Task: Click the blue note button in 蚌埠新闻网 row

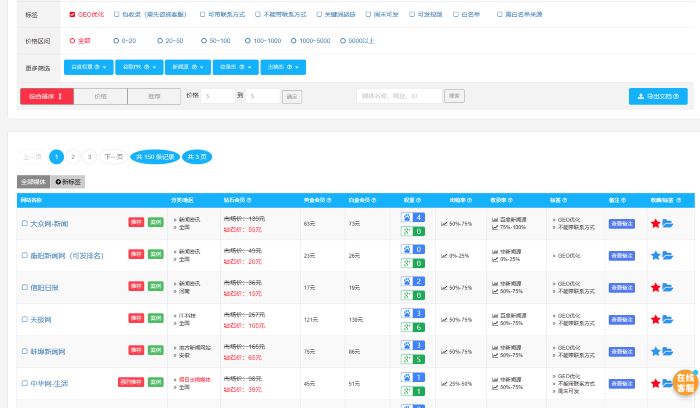Action: (621, 352)
